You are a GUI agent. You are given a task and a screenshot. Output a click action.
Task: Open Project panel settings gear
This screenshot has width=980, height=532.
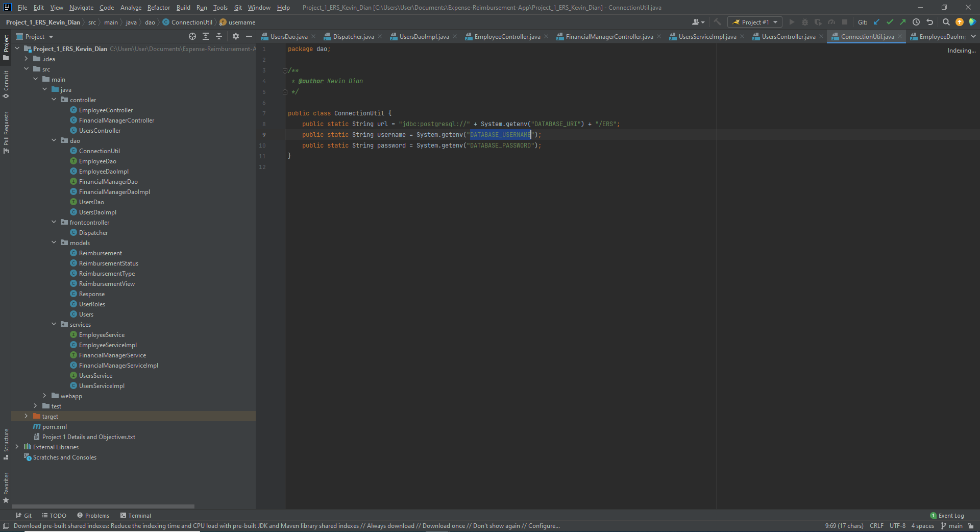[x=235, y=36]
